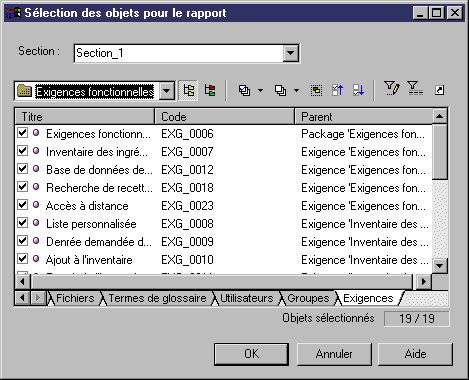The width and height of the screenshot is (469, 380).
Task: Click the Package 'Exigences fon... parent cell
Action: (x=363, y=134)
